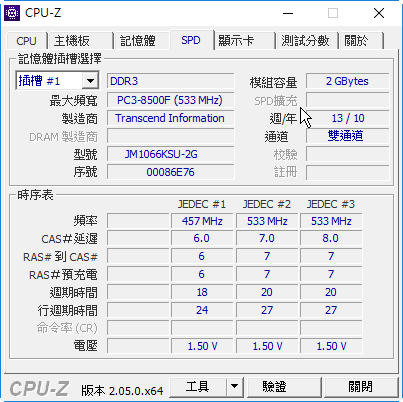403x402 pixels.
Task: Open the 測試分數 tab
Action: (305, 41)
